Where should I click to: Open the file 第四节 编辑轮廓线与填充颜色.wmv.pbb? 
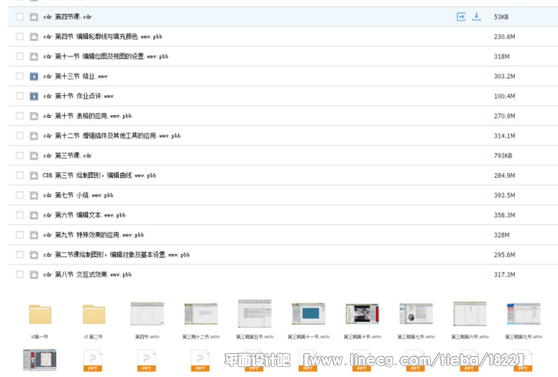102,37
